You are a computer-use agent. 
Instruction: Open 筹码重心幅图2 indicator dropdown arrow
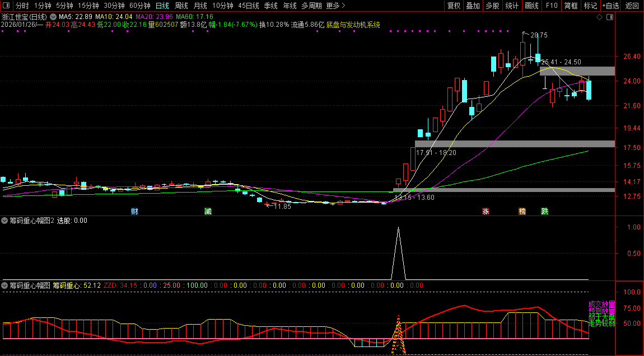click(x=5, y=221)
